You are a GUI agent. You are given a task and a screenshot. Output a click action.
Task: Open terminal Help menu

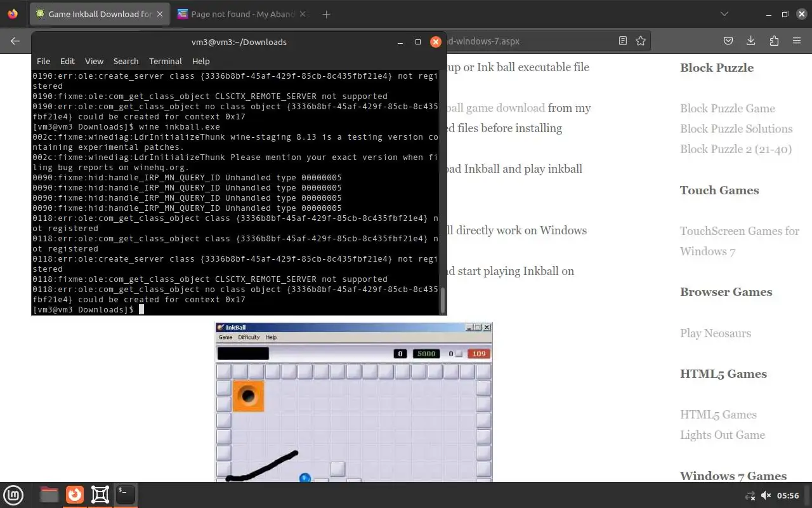tap(200, 61)
